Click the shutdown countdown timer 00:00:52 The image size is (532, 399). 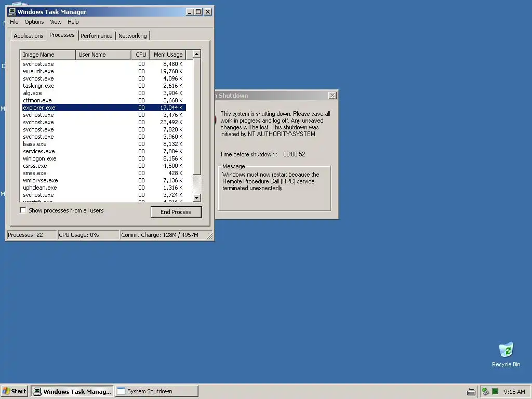(x=294, y=154)
